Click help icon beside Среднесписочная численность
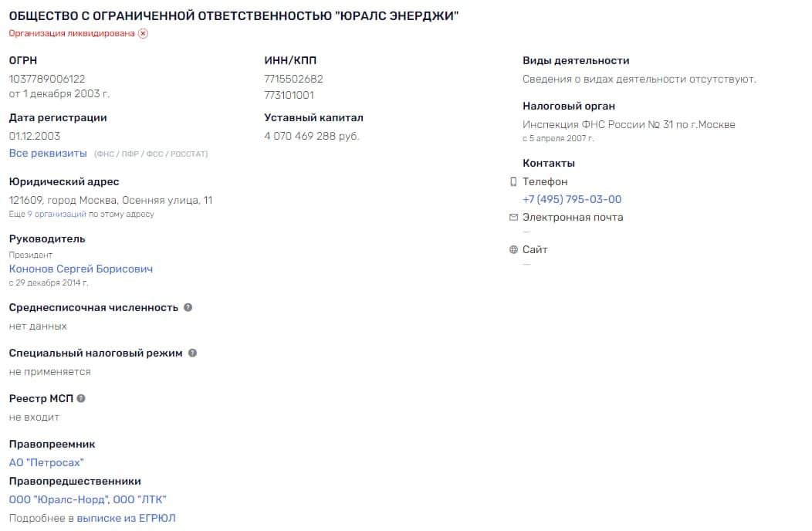812x531 pixels. click(x=188, y=307)
